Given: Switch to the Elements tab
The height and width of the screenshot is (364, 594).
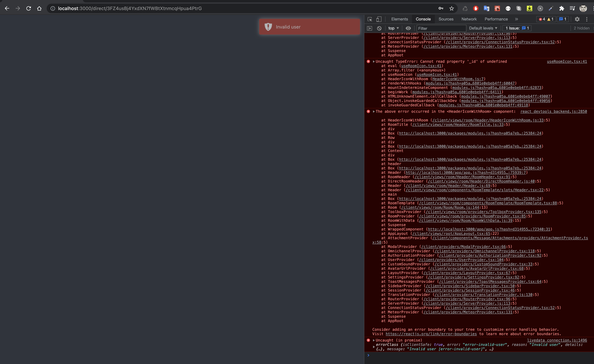Looking at the screenshot, I should point(399,19).
